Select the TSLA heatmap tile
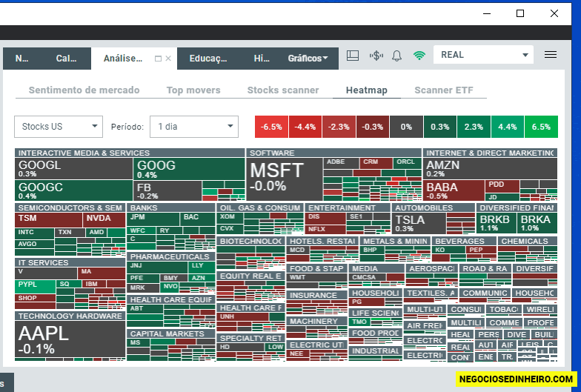 coord(419,223)
